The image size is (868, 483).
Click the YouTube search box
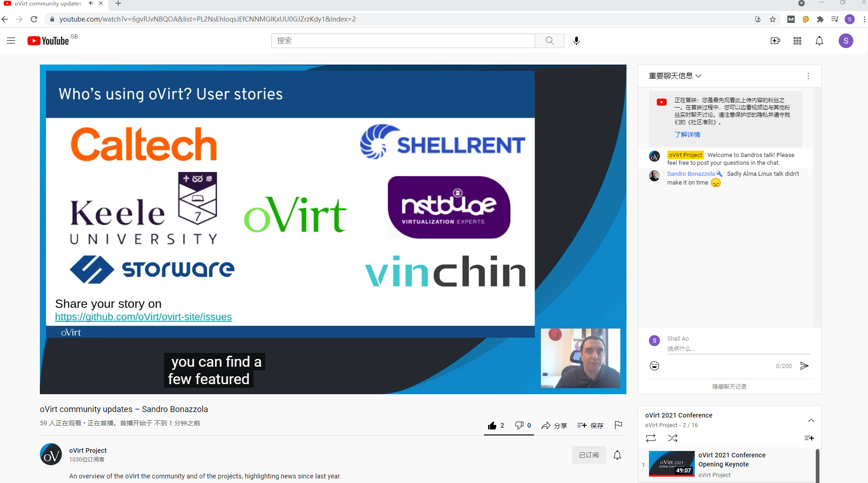click(403, 41)
